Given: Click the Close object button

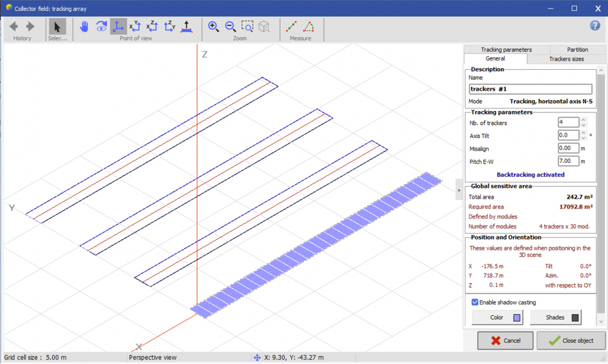Looking at the screenshot, I should pyautogui.click(x=570, y=340).
